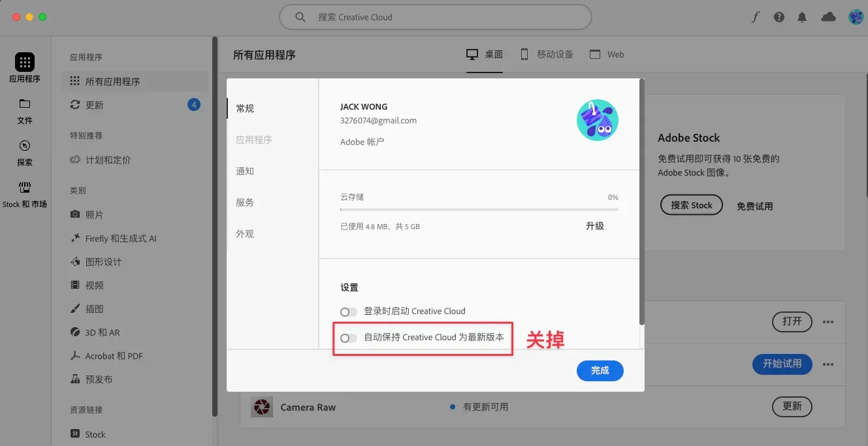Click the 更新 button for Camera Raw

pyautogui.click(x=792, y=406)
